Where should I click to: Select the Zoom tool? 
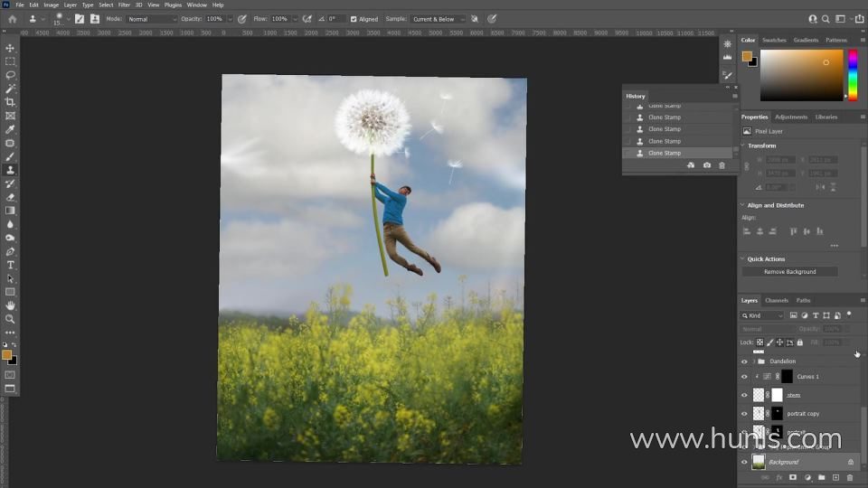pyautogui.click(x=10, y=319)
